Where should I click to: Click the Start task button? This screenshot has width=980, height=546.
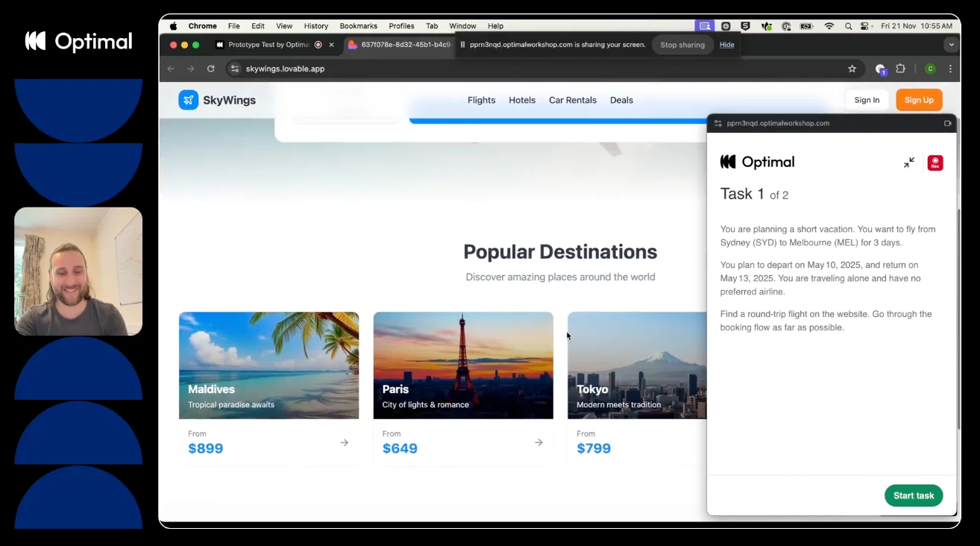(913, 495)
